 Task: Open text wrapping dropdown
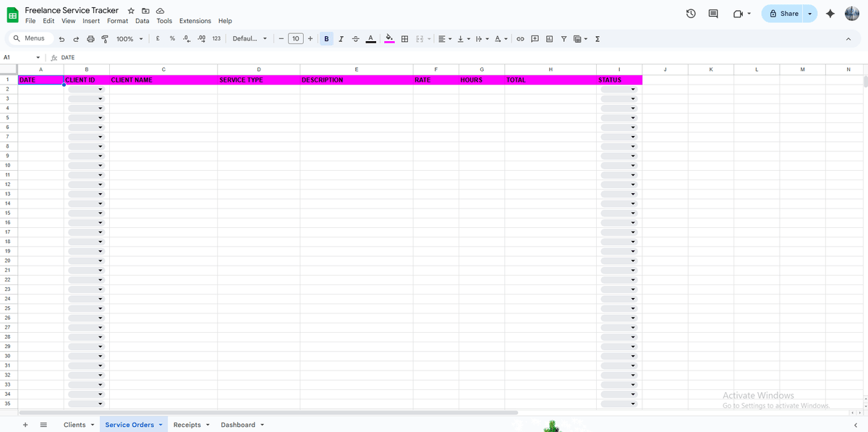click(482, 39)
